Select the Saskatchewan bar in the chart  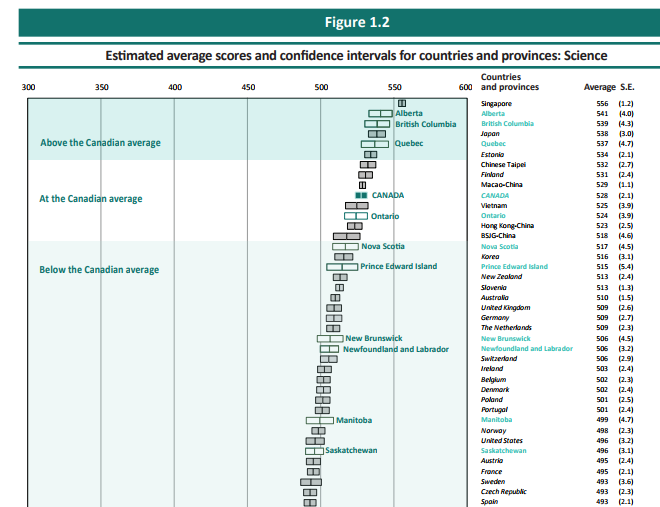(x=314, y=451)
